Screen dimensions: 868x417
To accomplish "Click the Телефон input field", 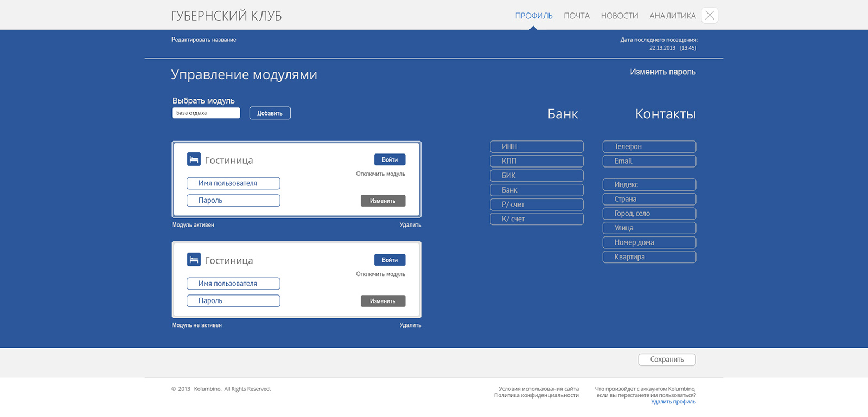I will coord(649,147).
